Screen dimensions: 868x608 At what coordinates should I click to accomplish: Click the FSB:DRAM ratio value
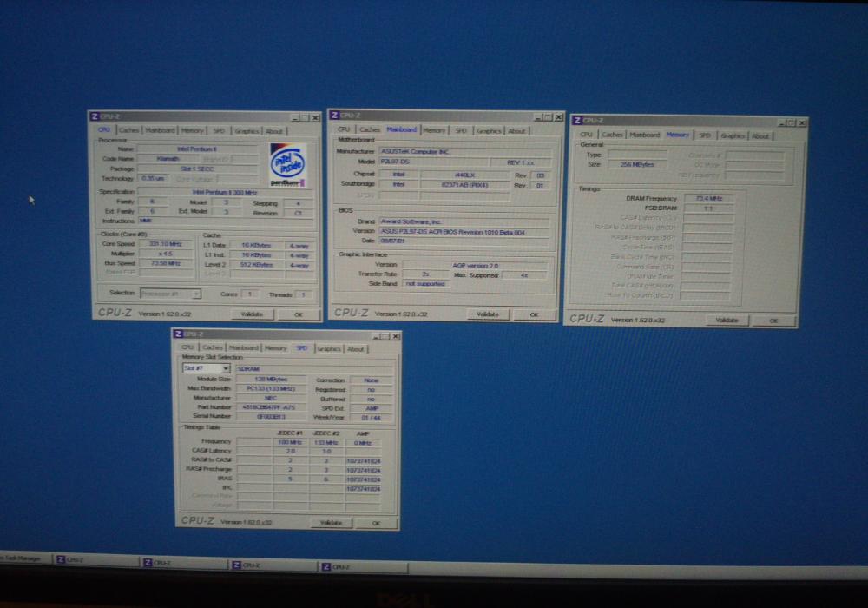[x=708, y=208]
